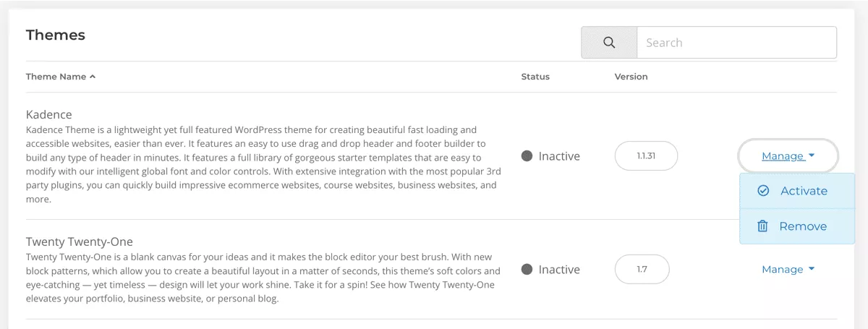The height and width of the screenshot is (329, 868).
Task: Collapse the Kadence Manage dropdown
Action: [x=788, y=156]
